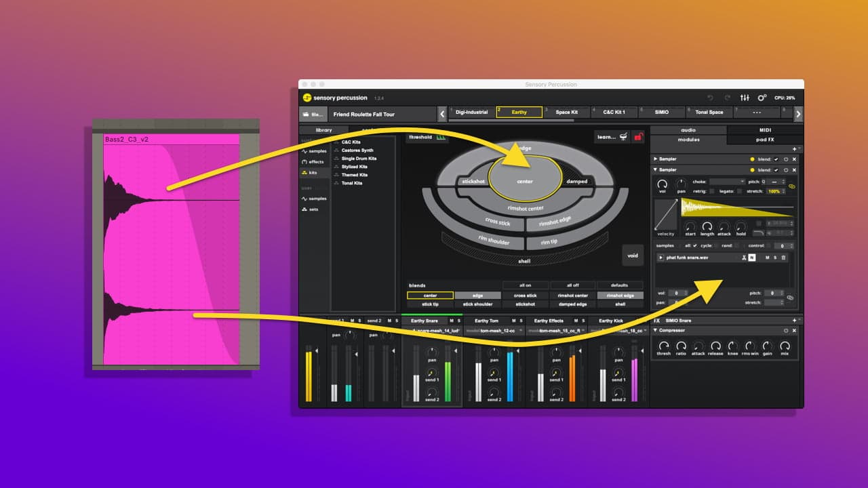The height and width of the screenshot is (488, 868).
Task: Solo the Earthy Effects channel
Action: (x=583, y=321)
